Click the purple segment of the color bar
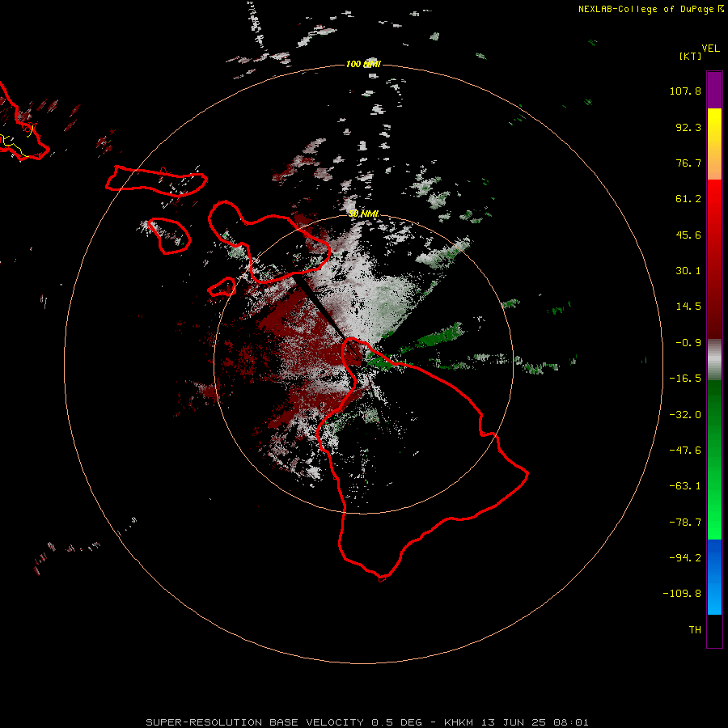This screenshot has height=728, width=728. coord(714,90)
